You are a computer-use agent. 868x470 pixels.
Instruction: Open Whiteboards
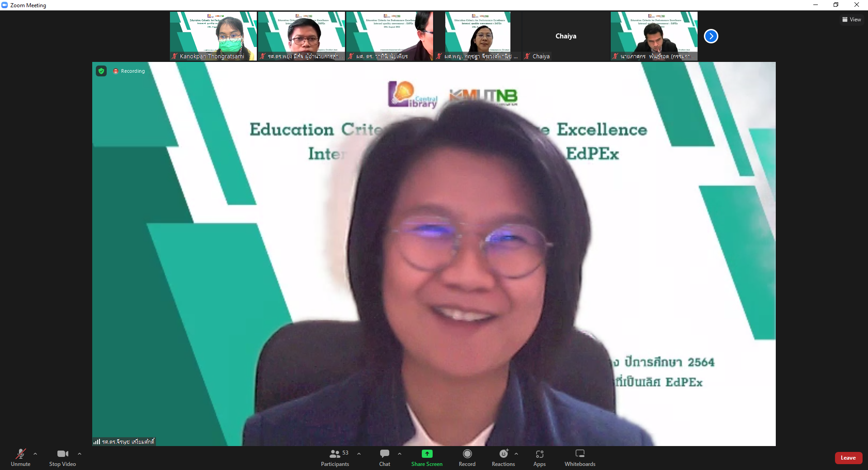click(x=580, y=457)
